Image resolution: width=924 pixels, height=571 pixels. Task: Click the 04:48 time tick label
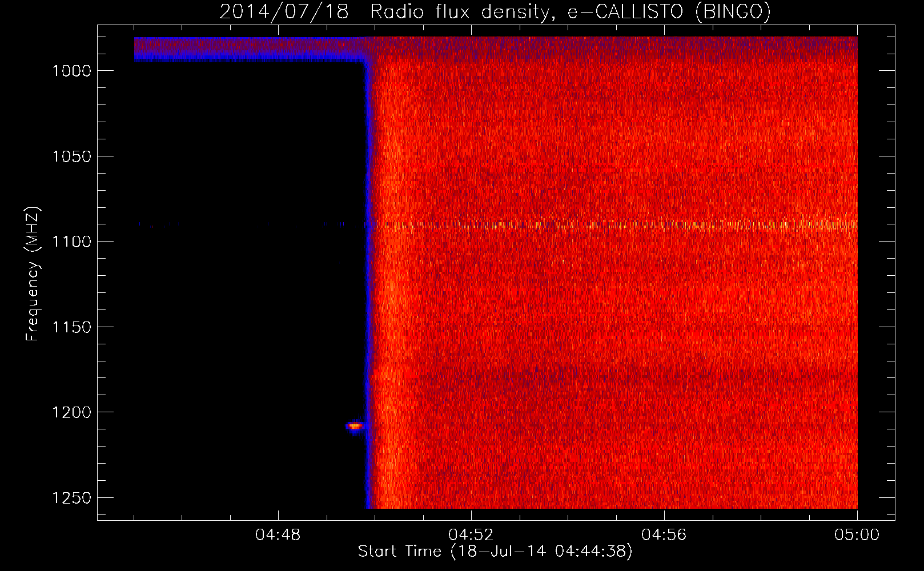click(x=278, y=535)
